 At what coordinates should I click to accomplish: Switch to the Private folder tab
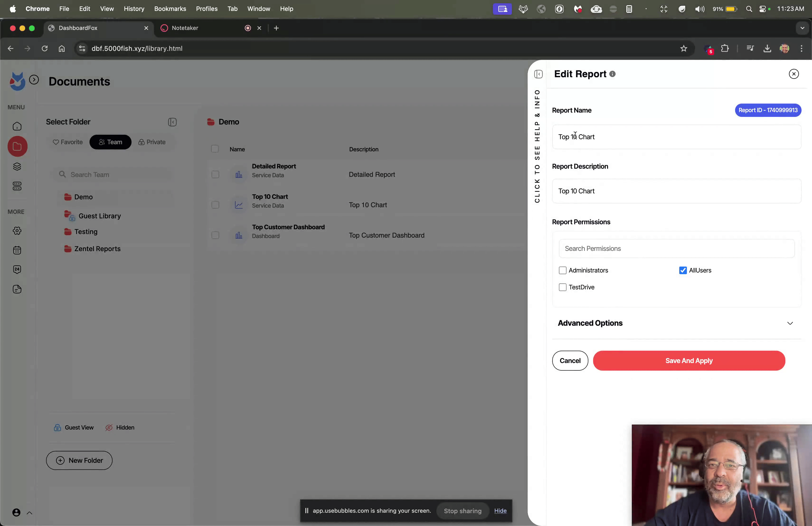(152, 142)
